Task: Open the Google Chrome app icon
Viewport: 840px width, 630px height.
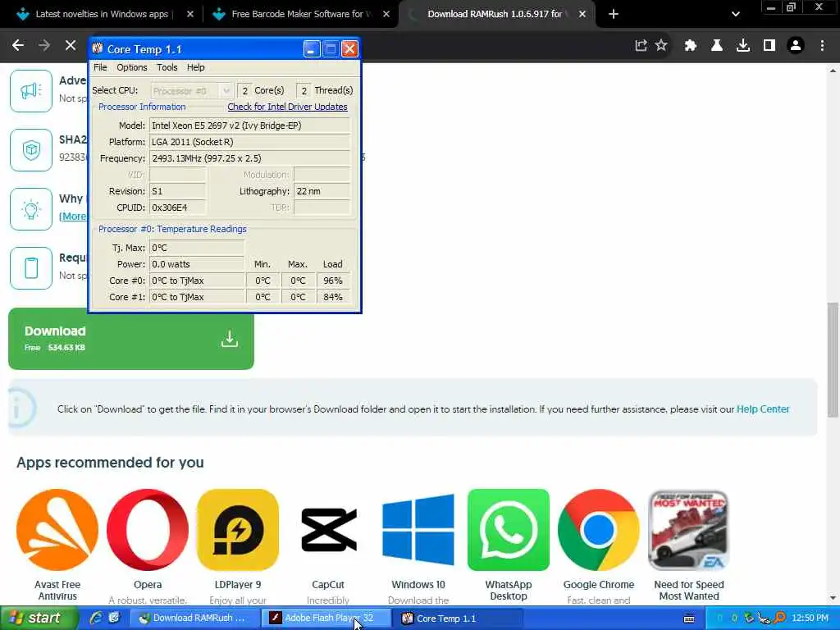Action: (x=599, y=530)
